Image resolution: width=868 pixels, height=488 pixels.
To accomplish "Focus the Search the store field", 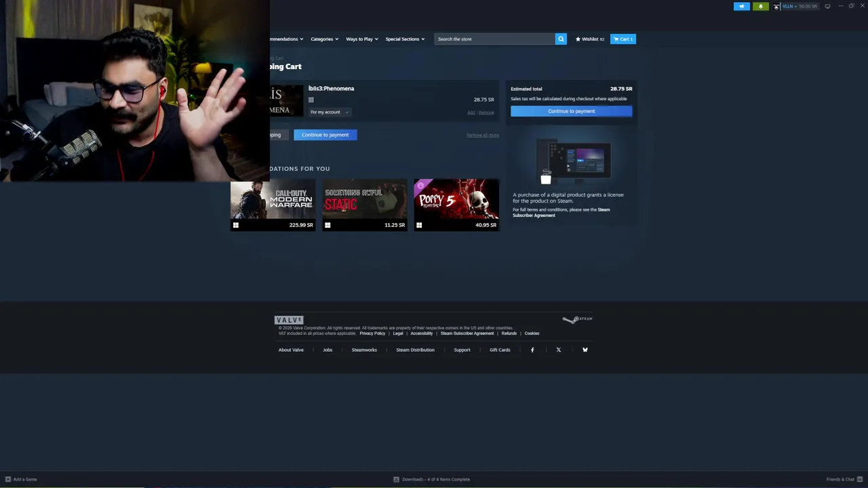I will coord(494,39).
